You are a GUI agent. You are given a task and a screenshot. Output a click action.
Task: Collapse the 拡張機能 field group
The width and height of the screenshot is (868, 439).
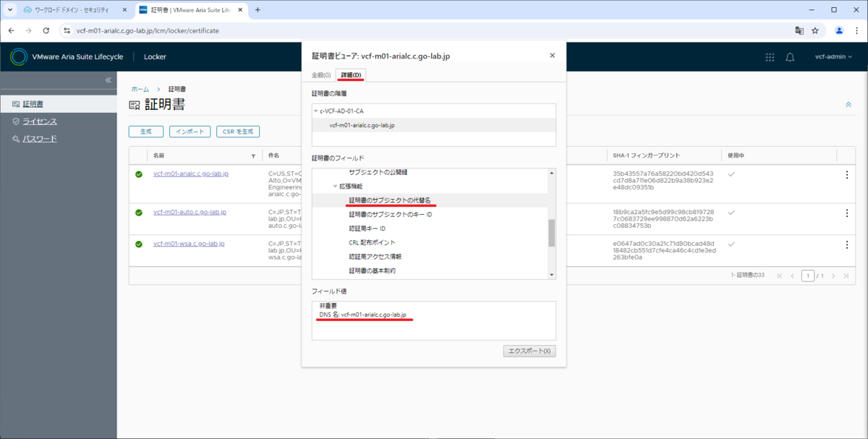(x=335, y=187)
